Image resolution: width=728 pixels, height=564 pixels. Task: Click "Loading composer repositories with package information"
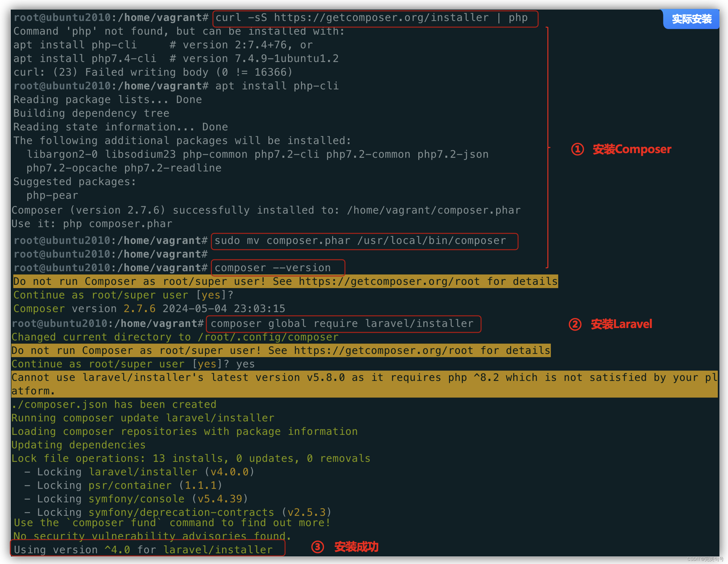pos(184,431)
